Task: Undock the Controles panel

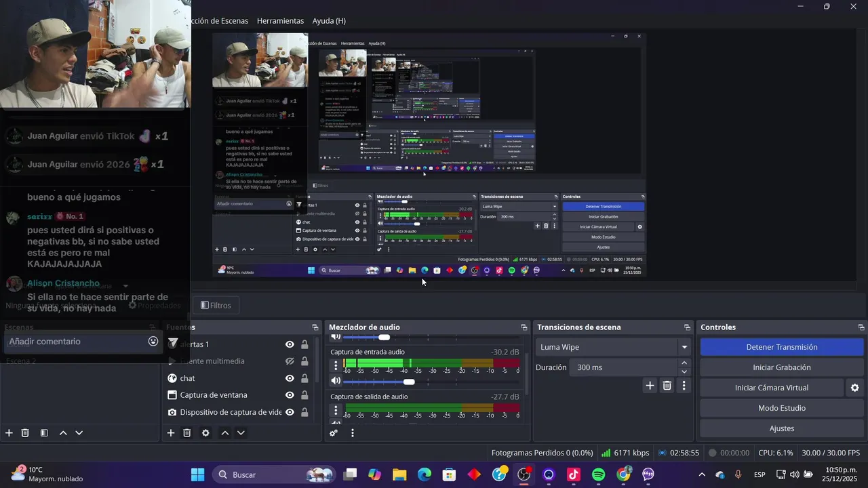Action: click(x=861, y=327)
